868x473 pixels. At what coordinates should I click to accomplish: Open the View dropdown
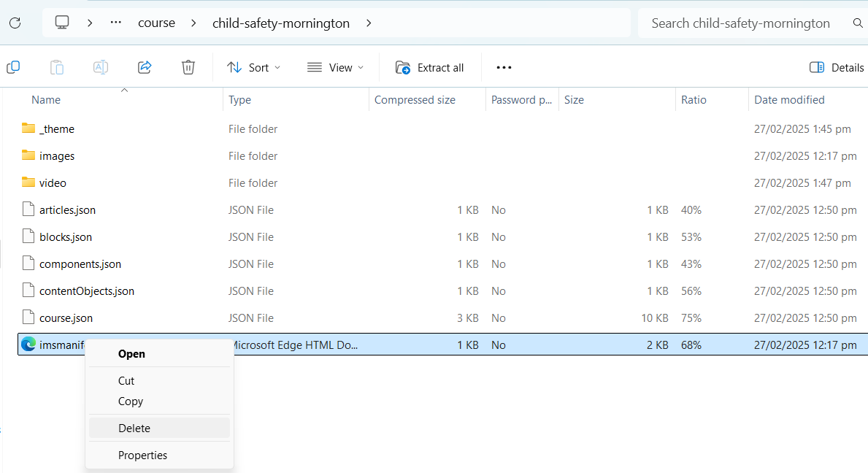336,67
